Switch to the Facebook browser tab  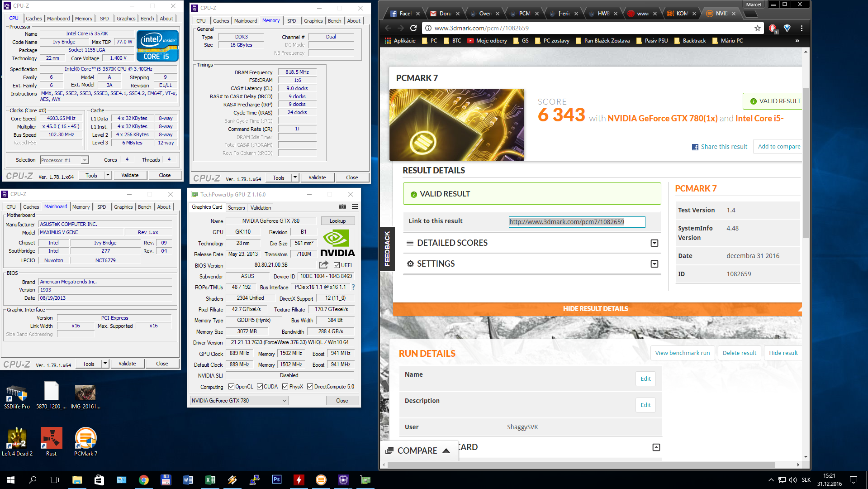point(405,14)
